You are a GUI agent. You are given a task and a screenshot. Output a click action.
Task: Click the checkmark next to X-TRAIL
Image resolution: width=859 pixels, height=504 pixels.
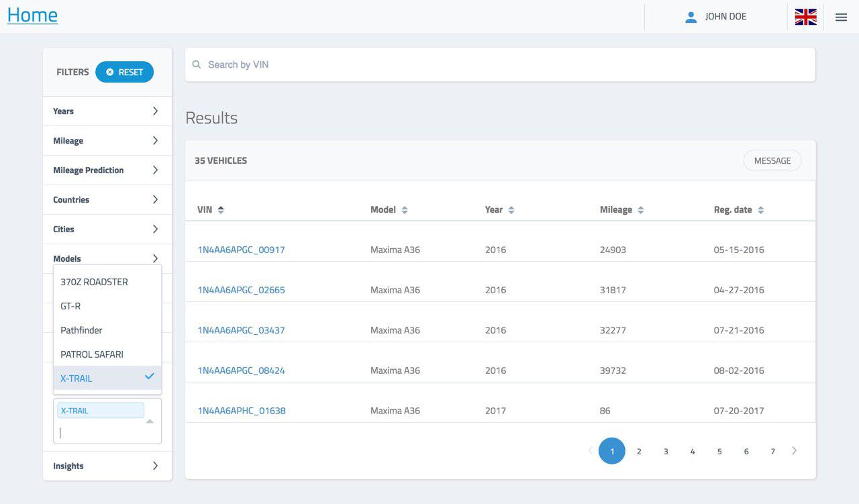150,376
